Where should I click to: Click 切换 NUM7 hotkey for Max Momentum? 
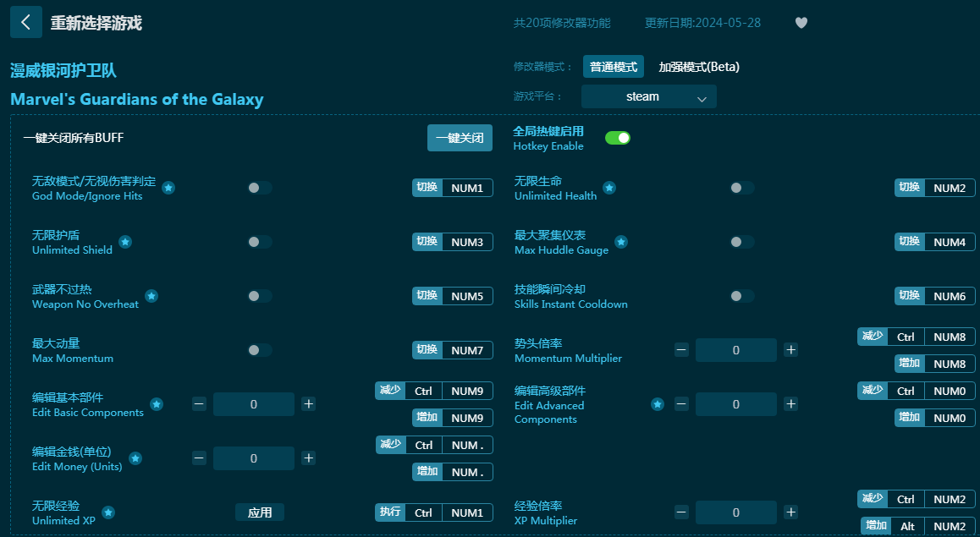[453, 350]
